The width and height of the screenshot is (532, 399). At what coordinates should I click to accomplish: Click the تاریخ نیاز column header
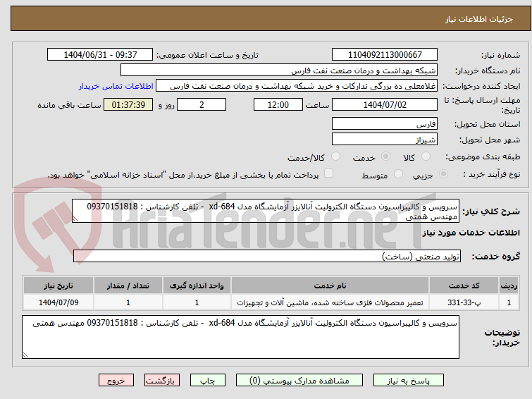58,286
